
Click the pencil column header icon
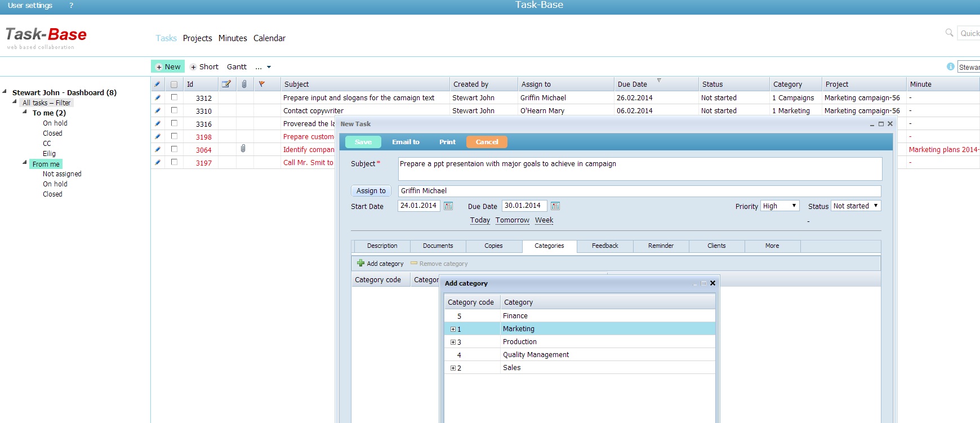[x=158, y=84]
